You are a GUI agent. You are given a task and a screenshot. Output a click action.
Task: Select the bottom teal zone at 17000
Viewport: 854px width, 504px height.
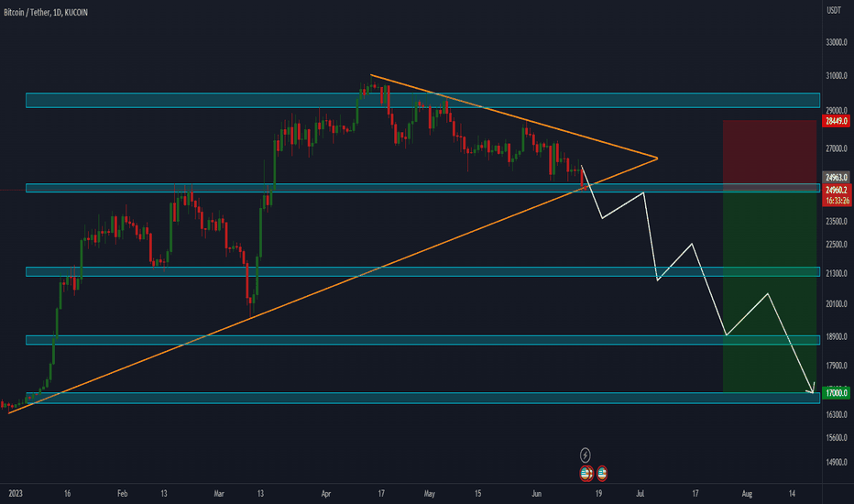422,398
